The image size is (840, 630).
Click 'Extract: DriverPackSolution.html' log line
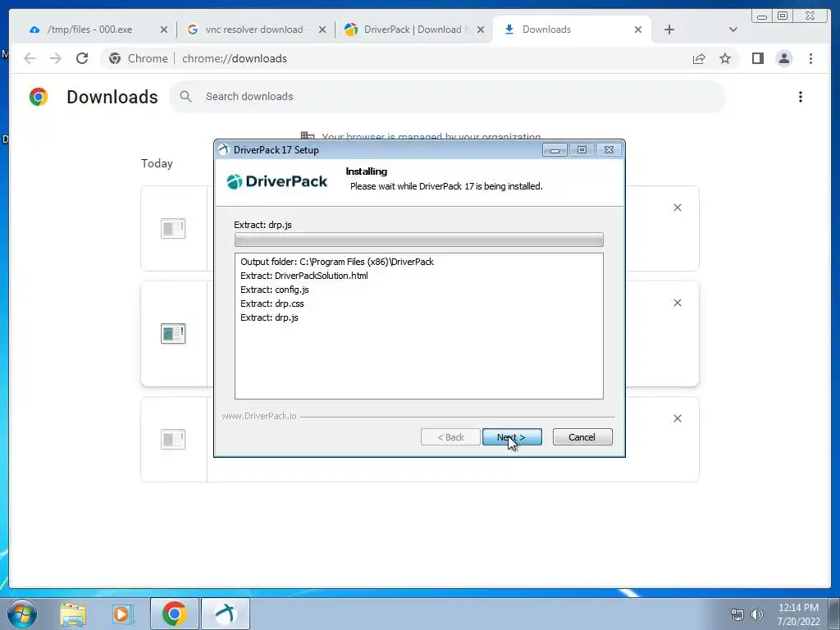click(x=304, y=276)
